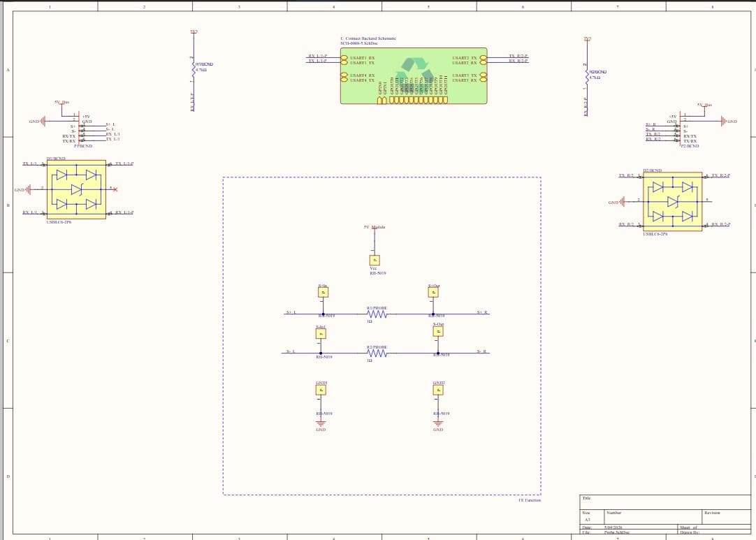Click the Number field in the title block
Viewport: 756px width, 540px height.
click(653, 516)
